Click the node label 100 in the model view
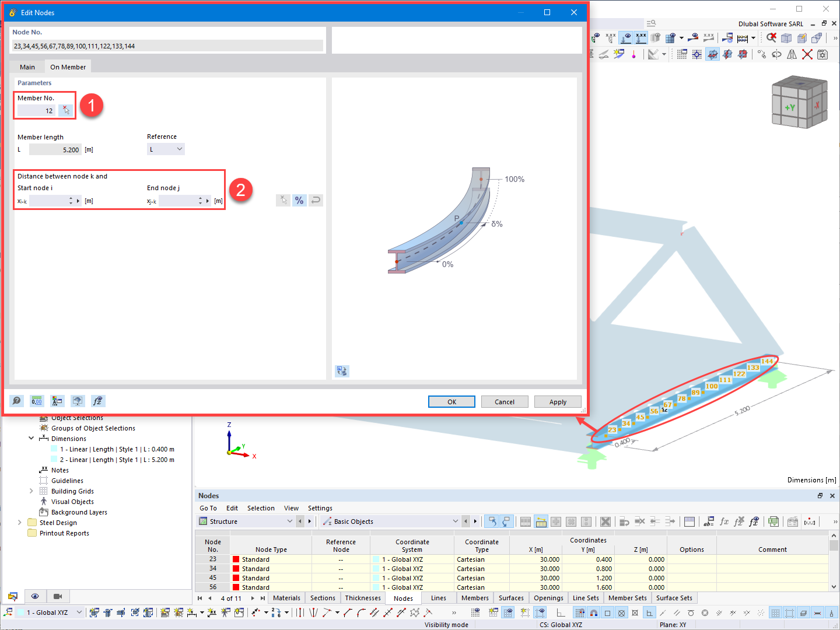840x630 pixels. coord(712,386)
